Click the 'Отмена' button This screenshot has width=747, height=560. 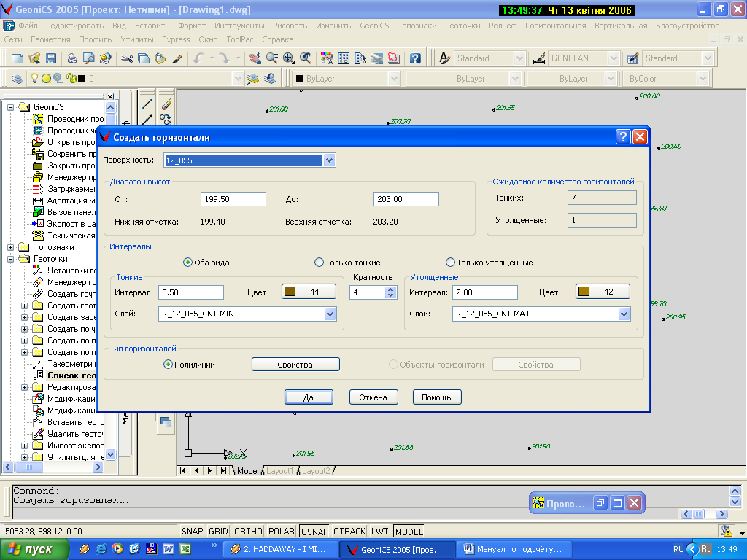click(x=373, y=397)
